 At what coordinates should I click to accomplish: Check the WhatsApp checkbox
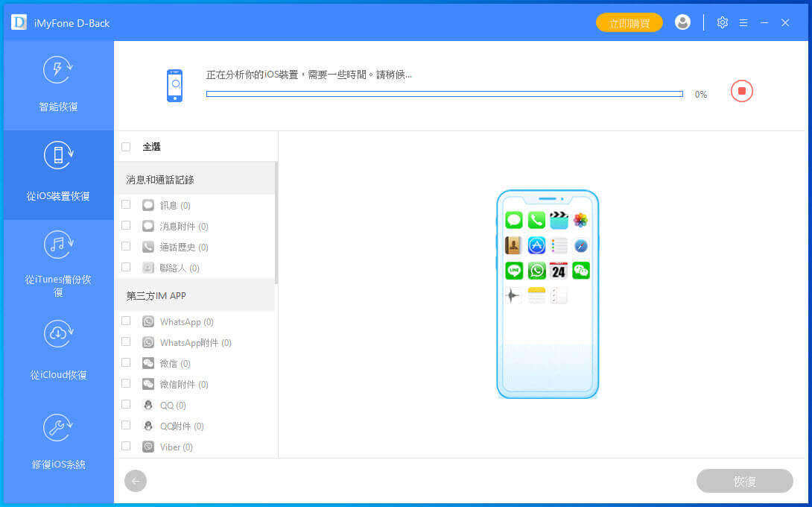[126, 321]
